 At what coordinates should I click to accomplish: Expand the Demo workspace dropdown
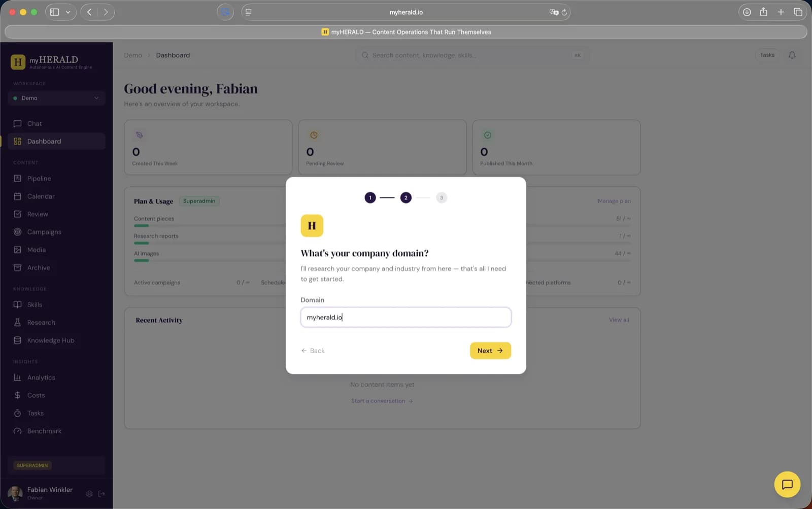tap(56, 98)
